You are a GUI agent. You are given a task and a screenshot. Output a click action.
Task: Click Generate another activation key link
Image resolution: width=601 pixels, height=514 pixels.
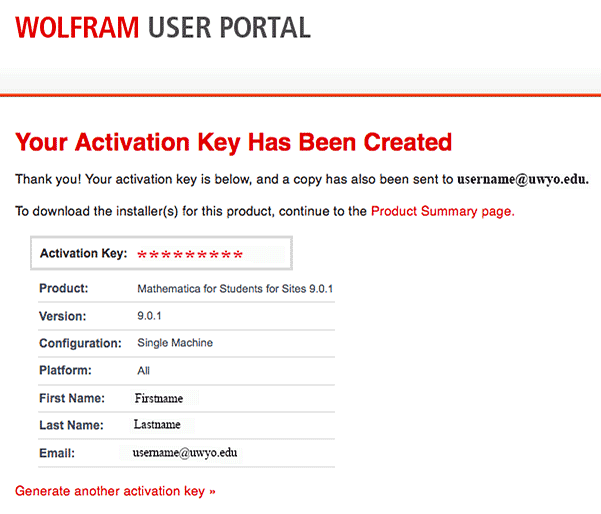[x=115, y=492]
